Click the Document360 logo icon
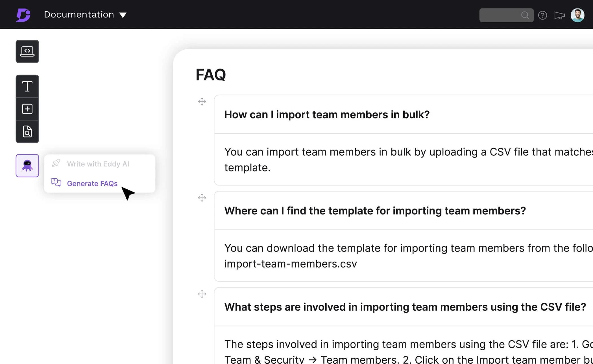593x364 pixels. tap(23, 15)
